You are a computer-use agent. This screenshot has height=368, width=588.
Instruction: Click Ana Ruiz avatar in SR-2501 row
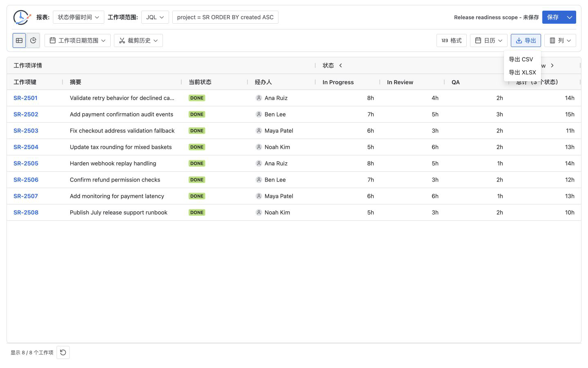[258, 98]
